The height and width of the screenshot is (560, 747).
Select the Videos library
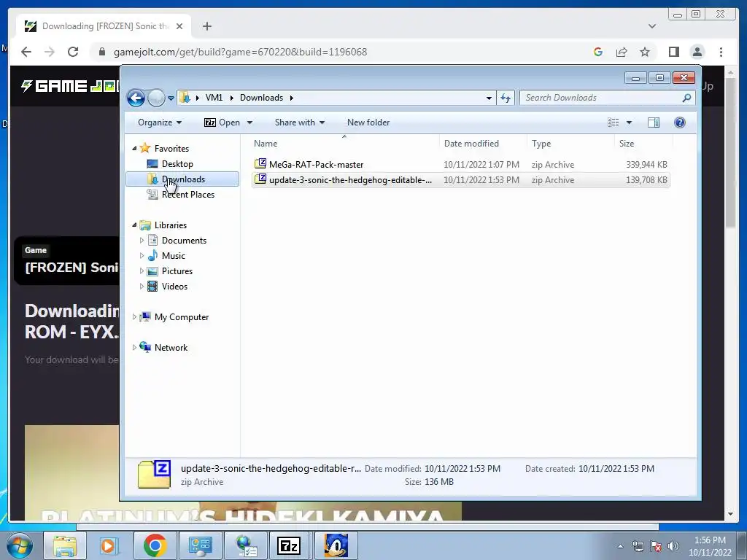(174, 286)
